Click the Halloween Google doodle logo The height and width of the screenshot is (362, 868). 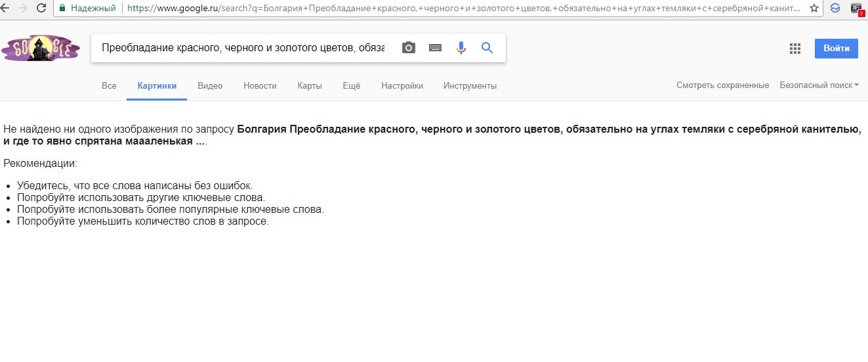[41, 49]
